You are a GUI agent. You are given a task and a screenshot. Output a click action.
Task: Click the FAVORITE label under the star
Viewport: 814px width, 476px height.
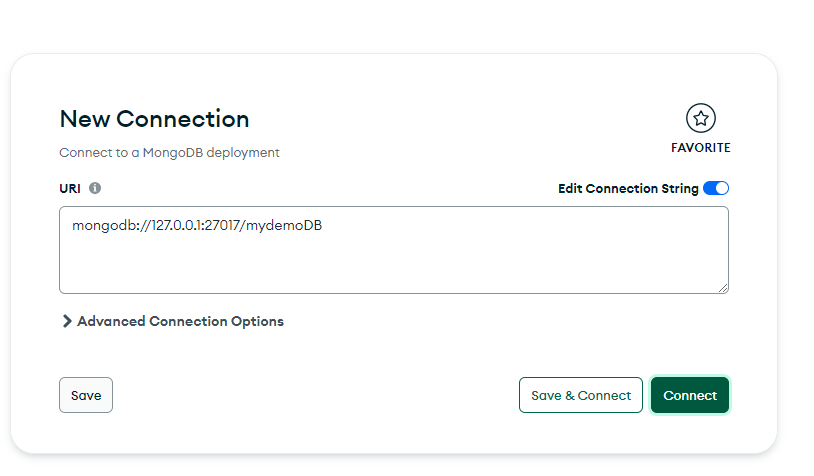[701, 148]
